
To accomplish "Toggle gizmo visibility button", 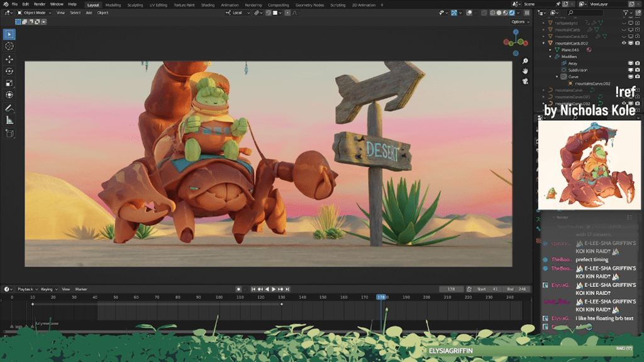I will [x=454, y=13].
